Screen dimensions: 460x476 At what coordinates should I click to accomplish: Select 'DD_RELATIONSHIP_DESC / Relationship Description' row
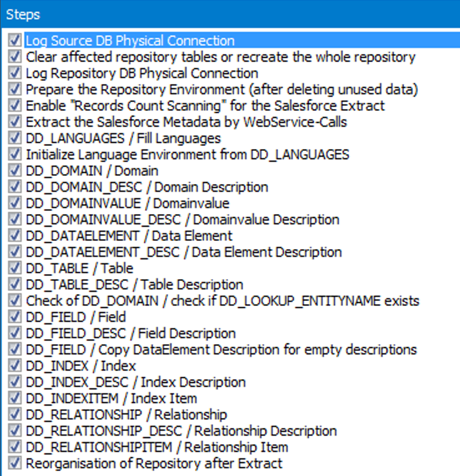click(181, 431)
